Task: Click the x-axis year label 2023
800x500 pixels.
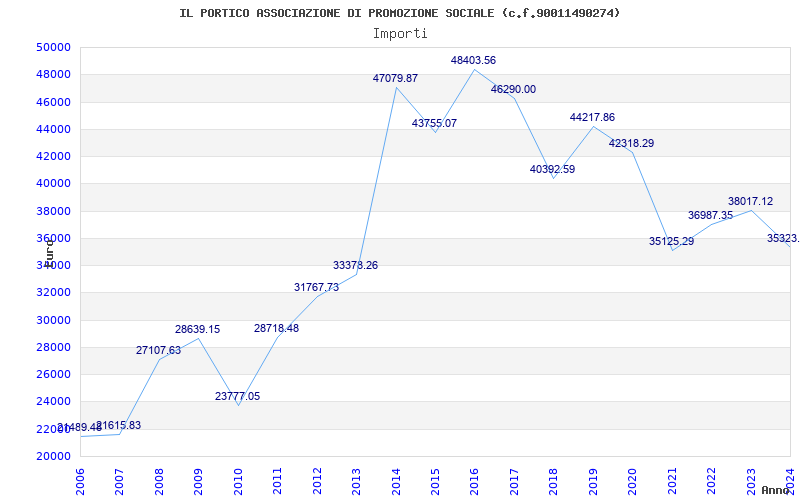Action: coord(751,482)
